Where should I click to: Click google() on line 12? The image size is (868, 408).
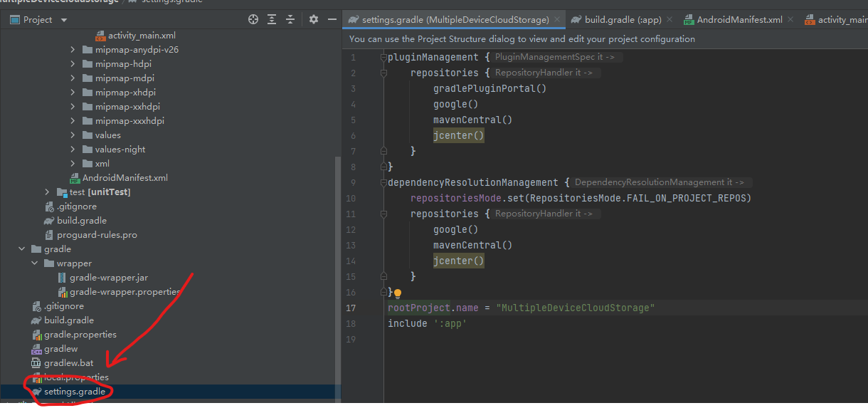455,229
